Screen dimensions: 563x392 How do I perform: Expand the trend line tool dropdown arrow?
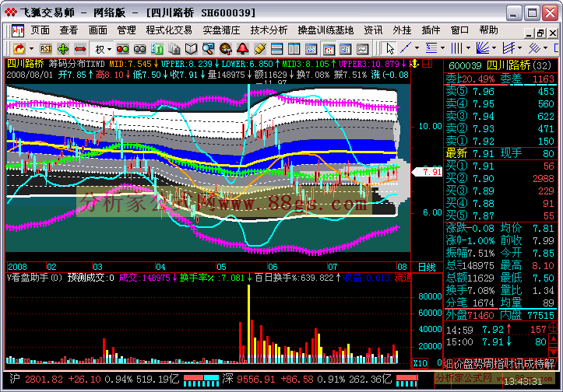pyautogui.click(x=417, y=47)
